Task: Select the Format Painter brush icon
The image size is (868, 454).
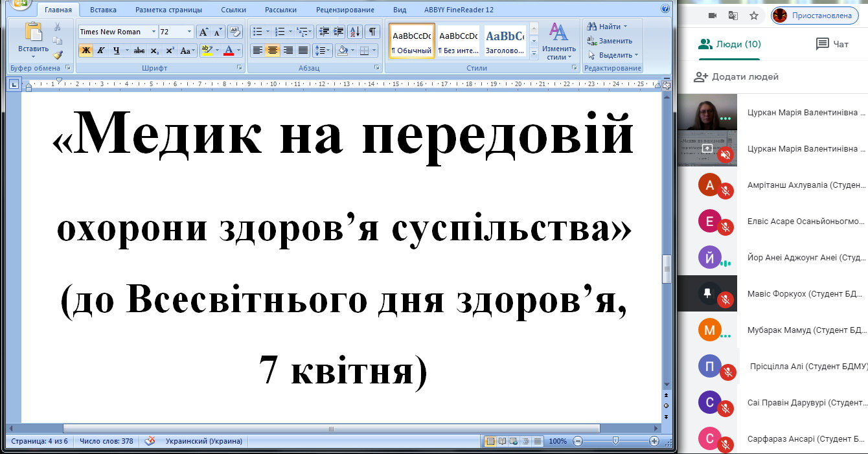Action: tap(58, 54)
